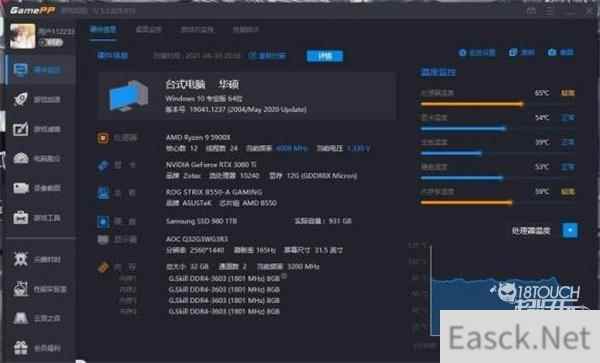Screen dimensions: 600x363
Task: Click the GamePP logo in title bar
Action: 33,10
